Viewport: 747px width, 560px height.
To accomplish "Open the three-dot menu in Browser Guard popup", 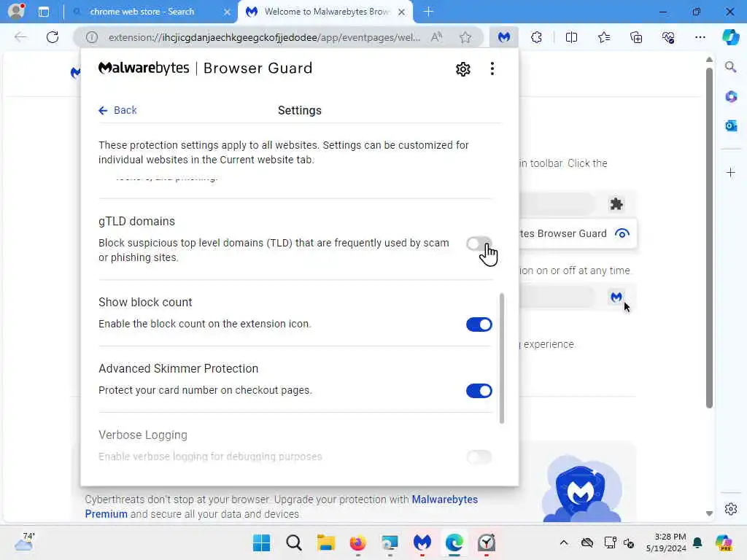I will tap(492, 69).
